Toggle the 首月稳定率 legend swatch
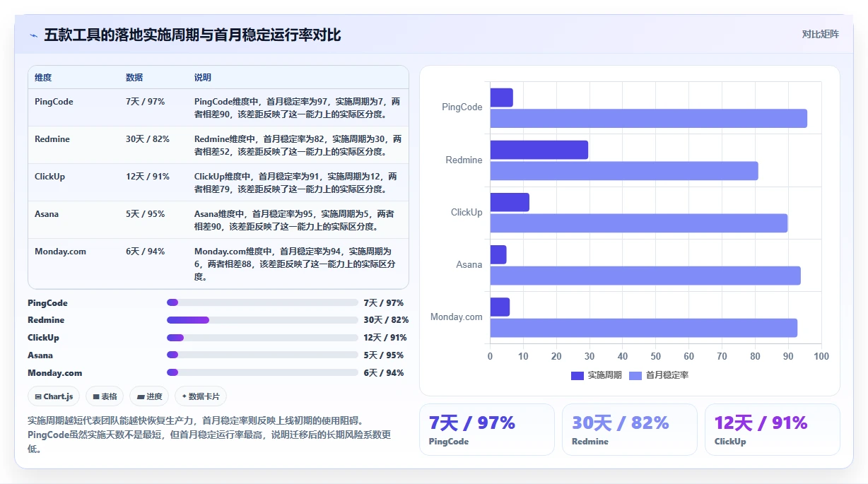The height and width of the screenshot is (484, 868). click(x=635, y=375)
